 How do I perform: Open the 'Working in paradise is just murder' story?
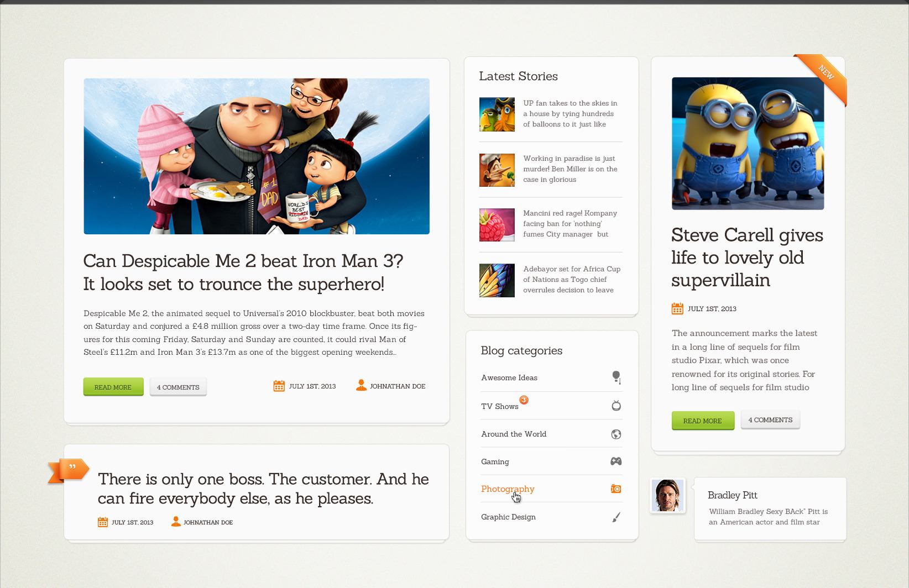point(570,169)
